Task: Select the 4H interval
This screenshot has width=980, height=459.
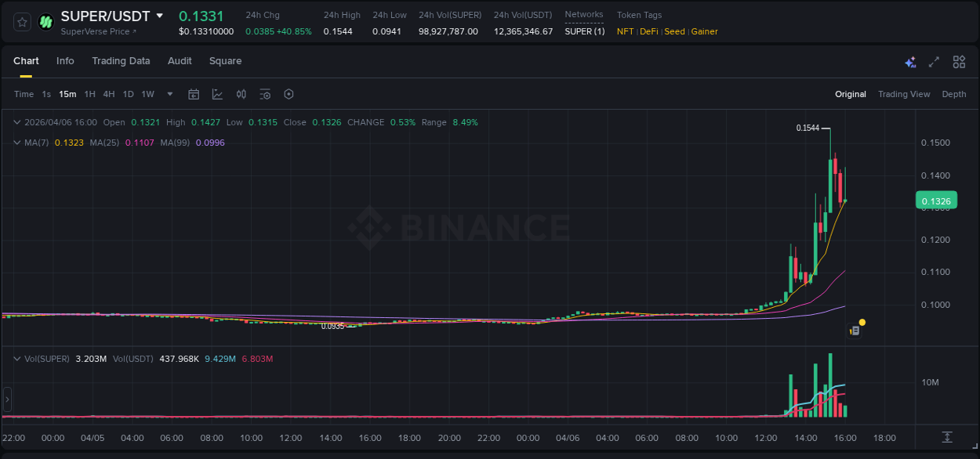Action: pyautogui.click(x=108, y=94)
